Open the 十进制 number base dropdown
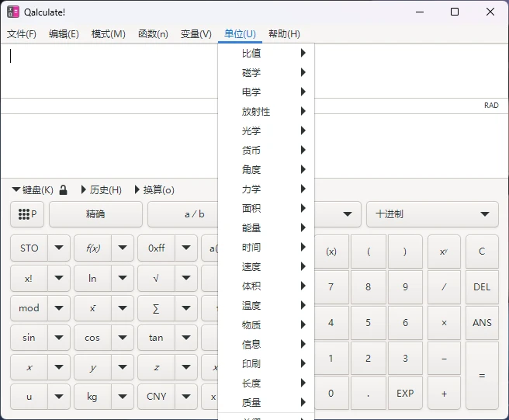 (x=432, y=214)
